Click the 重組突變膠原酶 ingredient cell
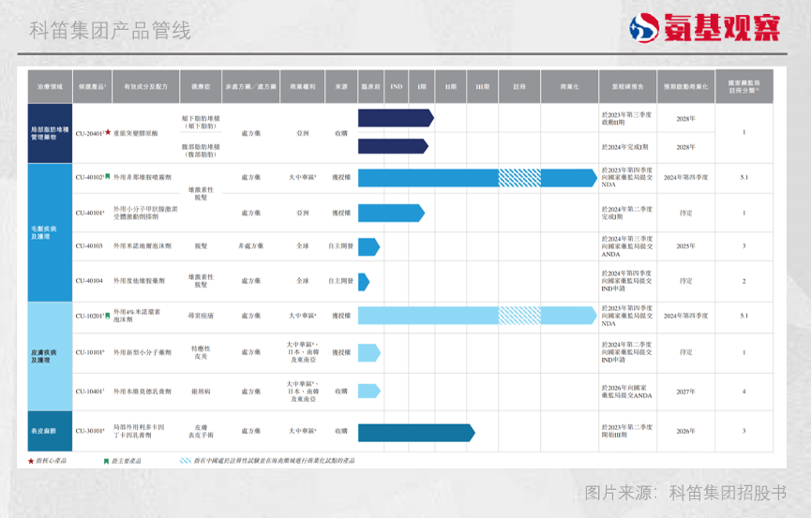This screenshot has width=812, height=519. (x=136, y=134)
